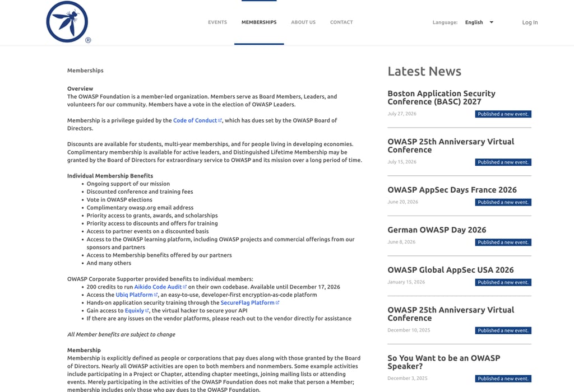Open the Aikido Code Audit link

(x=158, y=287)
